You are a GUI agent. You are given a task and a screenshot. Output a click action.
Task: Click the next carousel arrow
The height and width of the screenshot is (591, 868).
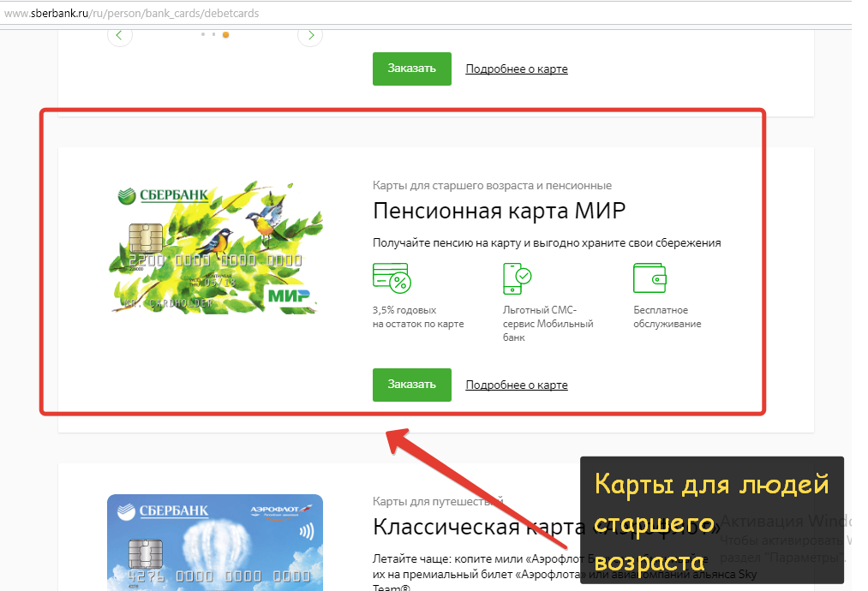click(x=310, y=35)
